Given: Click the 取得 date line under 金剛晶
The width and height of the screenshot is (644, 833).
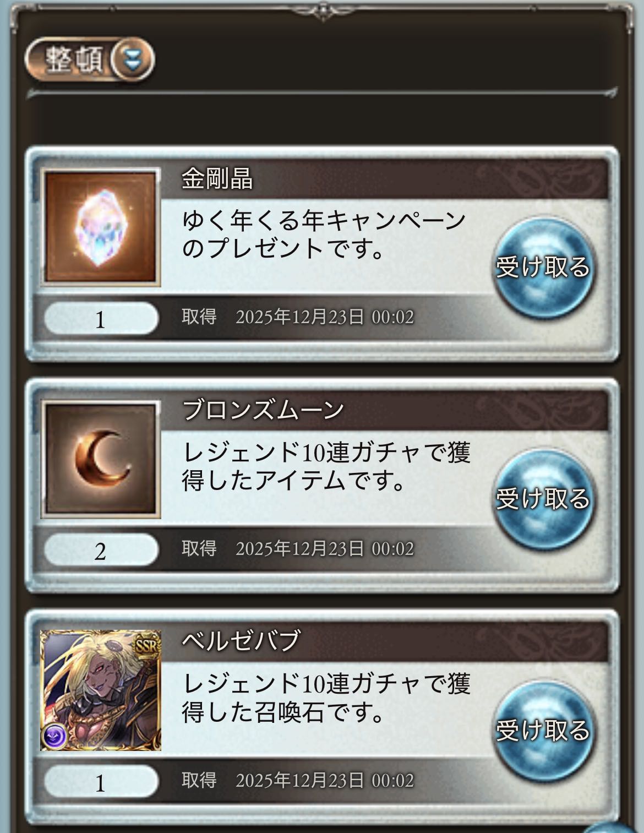Looking at the screenshot, I should tap(298, 317).
